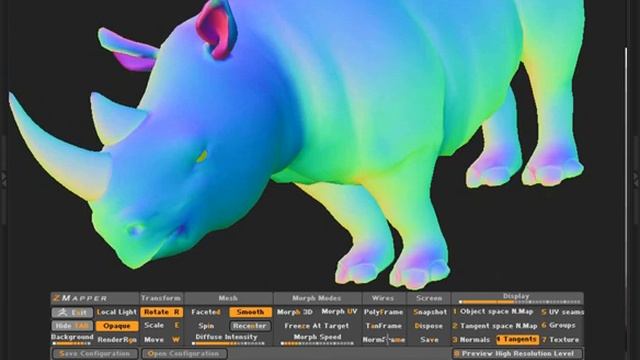The height and width of the screenshot is (360, 640).
Task: Click the Mesh section header
Action: (x=228, y=298)
